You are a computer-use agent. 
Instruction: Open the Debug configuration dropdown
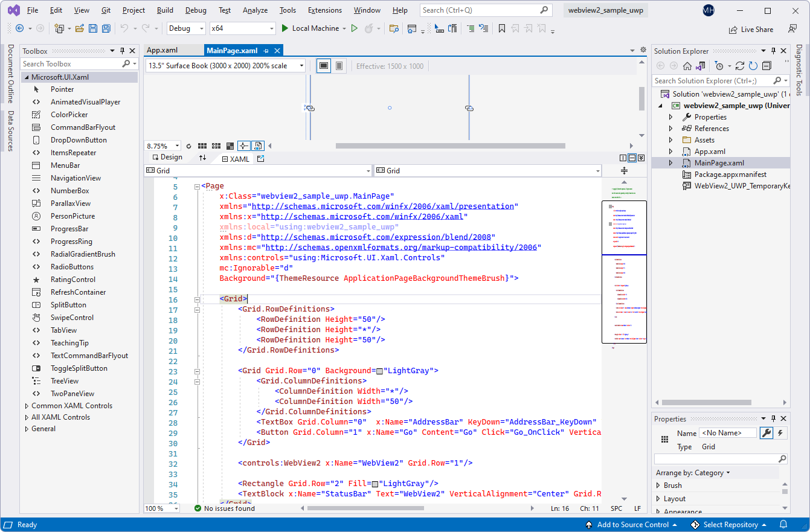click(x=201, y=28)
